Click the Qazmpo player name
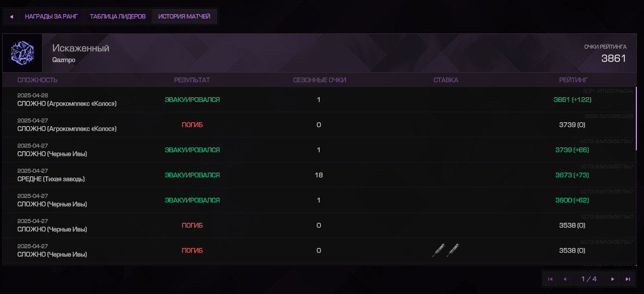 [x=64, y=60]
